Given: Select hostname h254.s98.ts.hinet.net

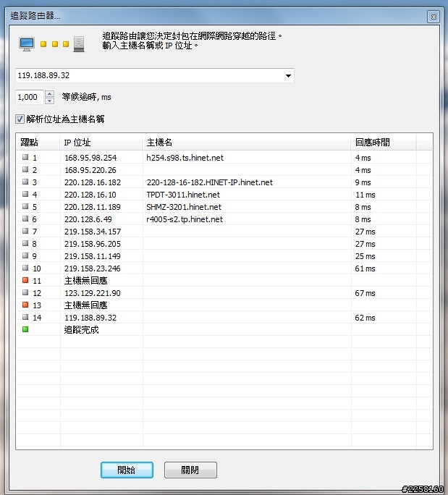Looking at the screenshot, I should tap(185, 158).
